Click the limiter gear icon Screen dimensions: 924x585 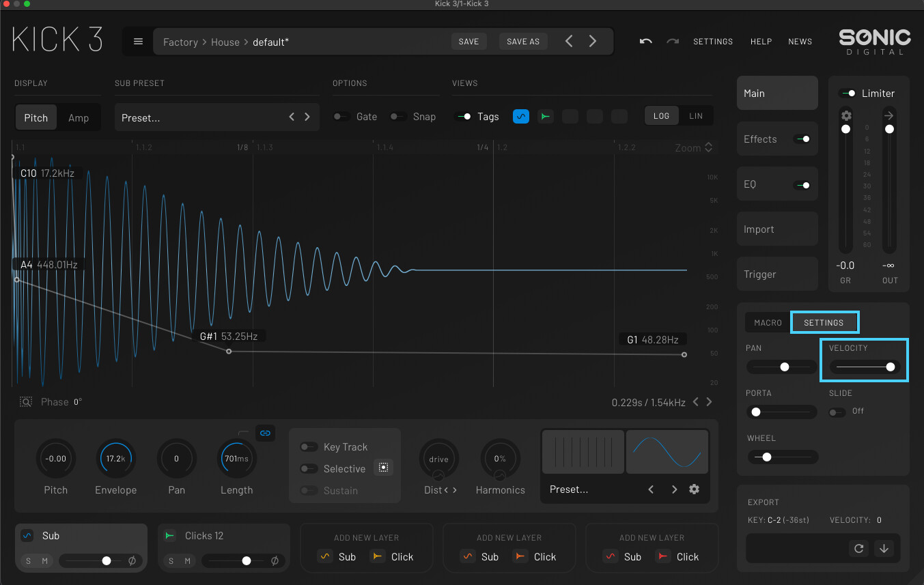[x=846, y=115]
